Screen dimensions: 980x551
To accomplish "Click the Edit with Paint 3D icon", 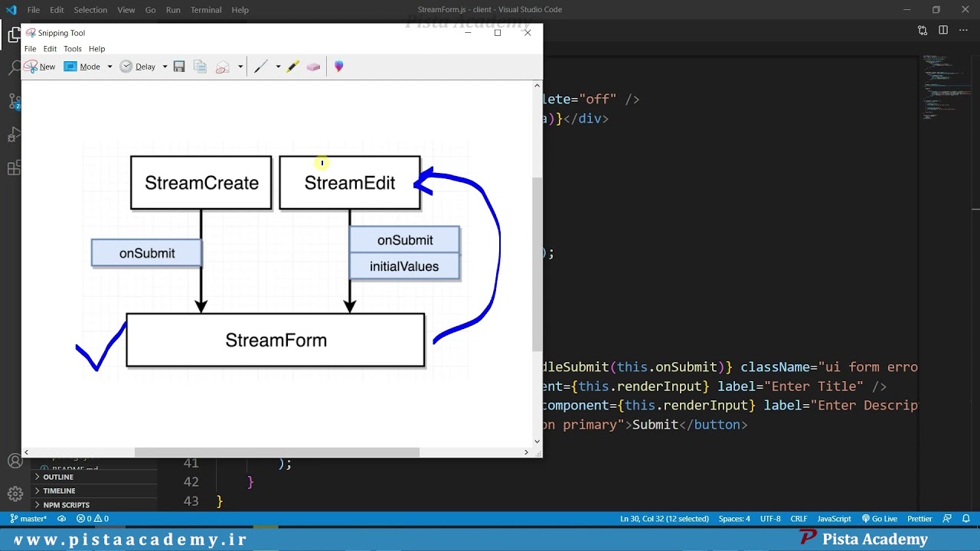I will coord(339,67).
